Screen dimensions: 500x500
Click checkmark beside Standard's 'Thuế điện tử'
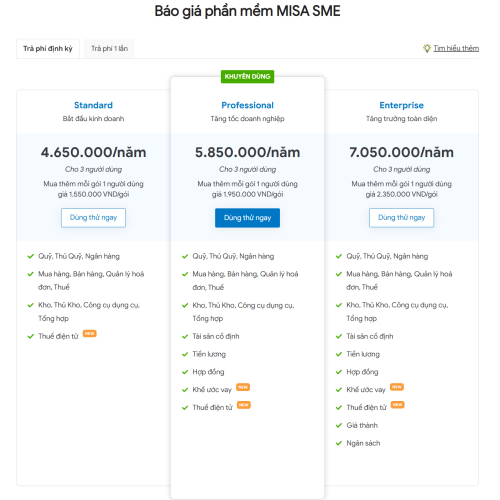click(x=31, y=336)
